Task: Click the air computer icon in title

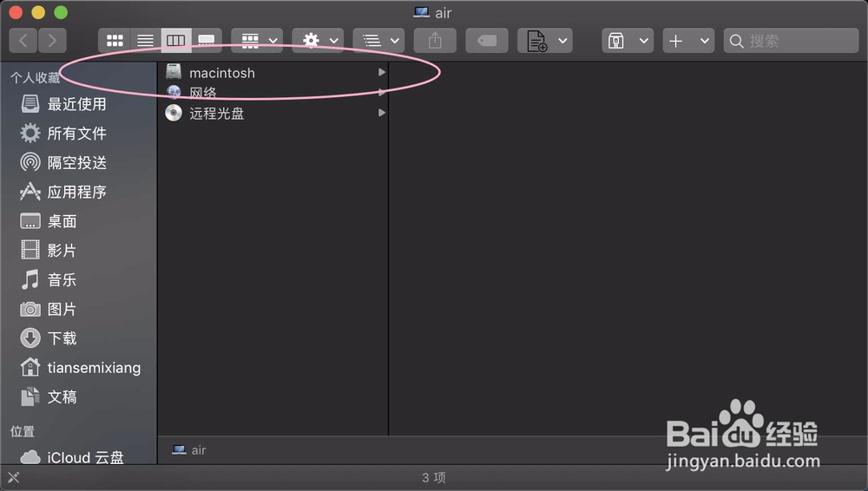Action: (x=422, y=12)
